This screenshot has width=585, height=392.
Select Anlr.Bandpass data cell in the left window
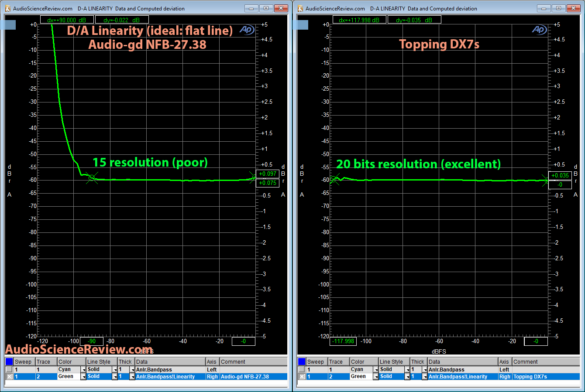point(170,370)
